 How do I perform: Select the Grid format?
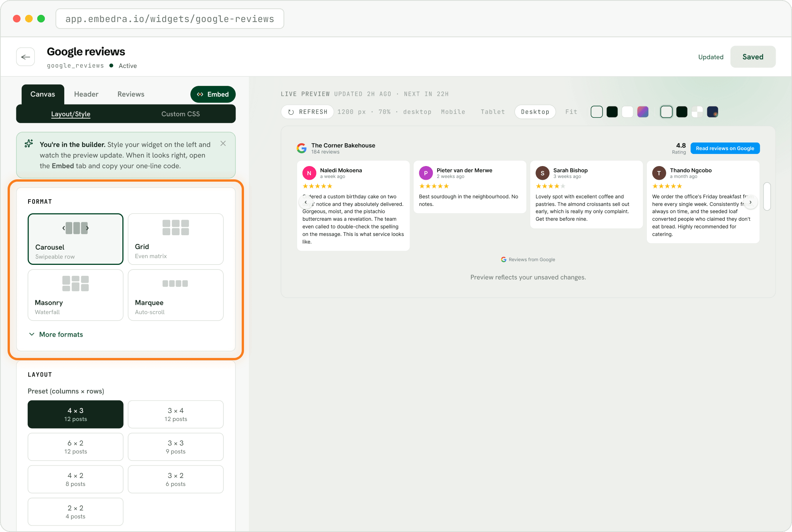(176, 239)
